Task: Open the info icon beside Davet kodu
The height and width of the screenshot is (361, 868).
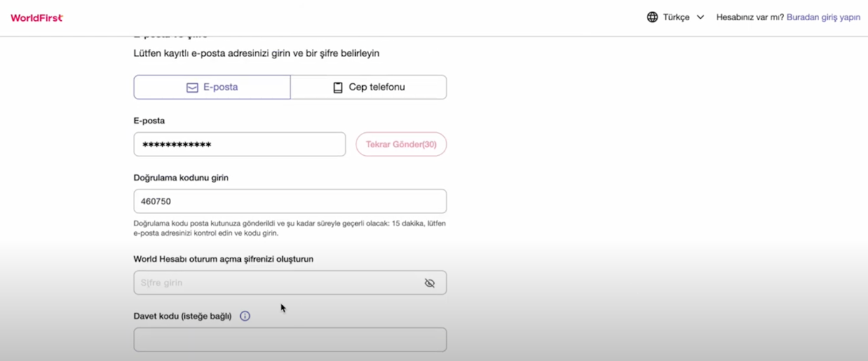Action: (245, 316)
